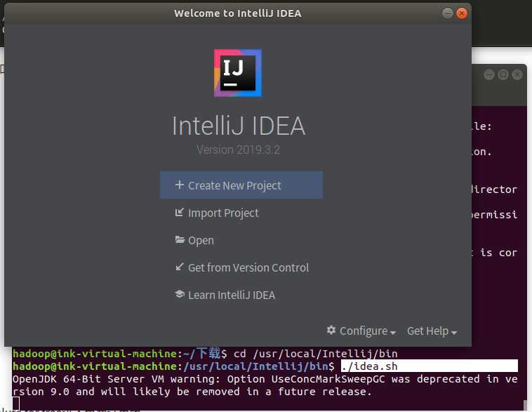532x412 pixels.
Task: Click the IntelliJ IDEA product name heading
Action: (239, 126)
